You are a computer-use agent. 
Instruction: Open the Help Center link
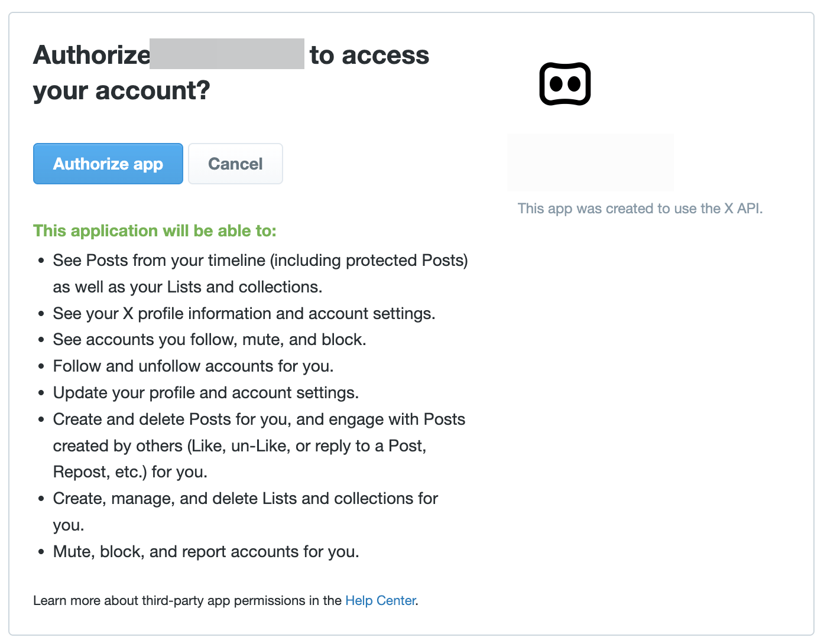point(380,600)
